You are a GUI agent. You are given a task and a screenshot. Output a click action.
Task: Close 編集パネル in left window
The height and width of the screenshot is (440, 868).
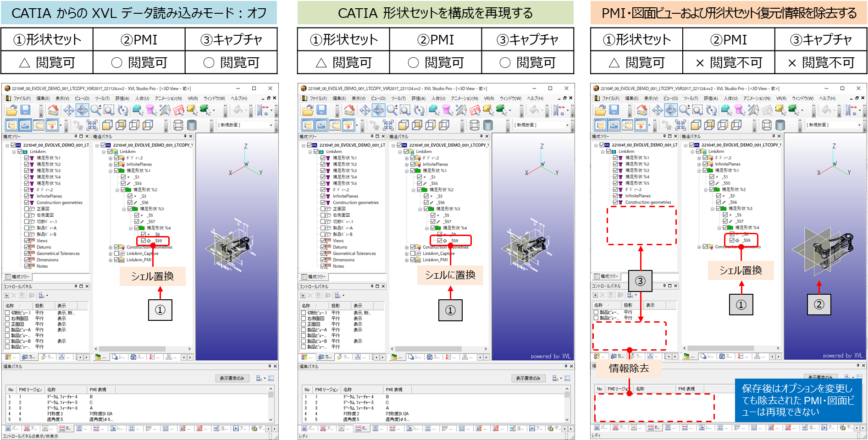coord(275,367)
